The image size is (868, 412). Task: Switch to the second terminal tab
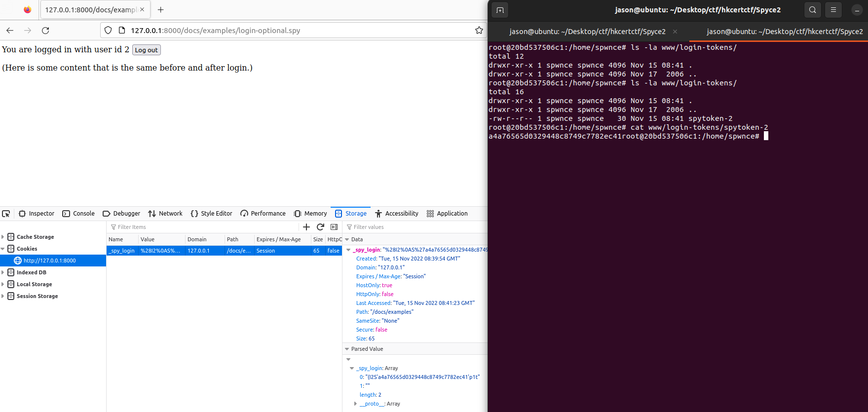tap(785, 32)
